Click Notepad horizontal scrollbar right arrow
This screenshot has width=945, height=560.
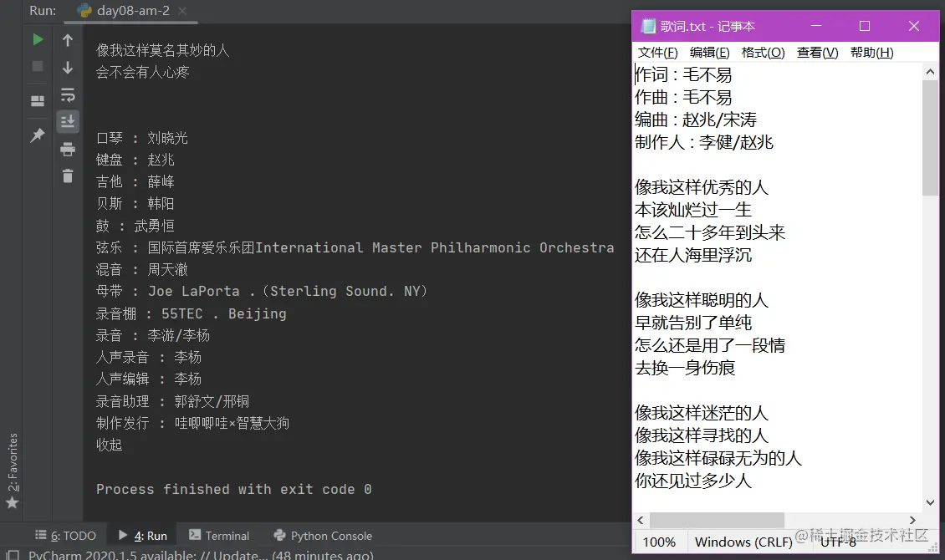tap(912, 520)
